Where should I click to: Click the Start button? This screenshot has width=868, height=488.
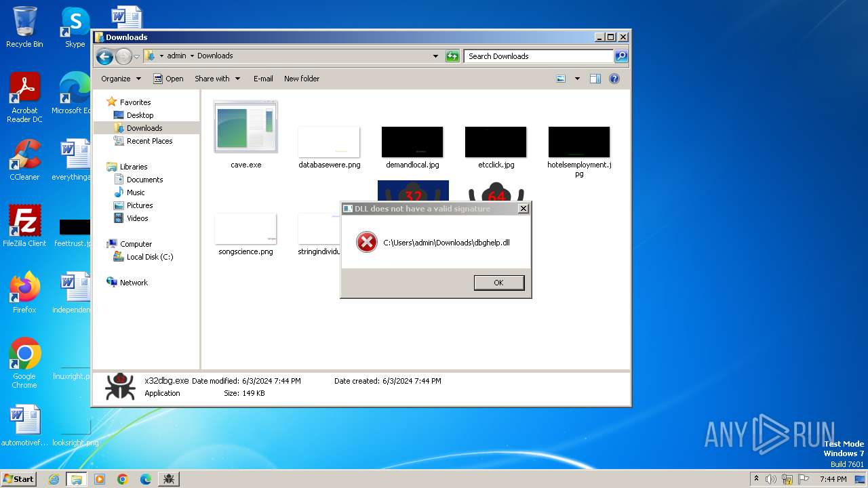coord(18,479)
